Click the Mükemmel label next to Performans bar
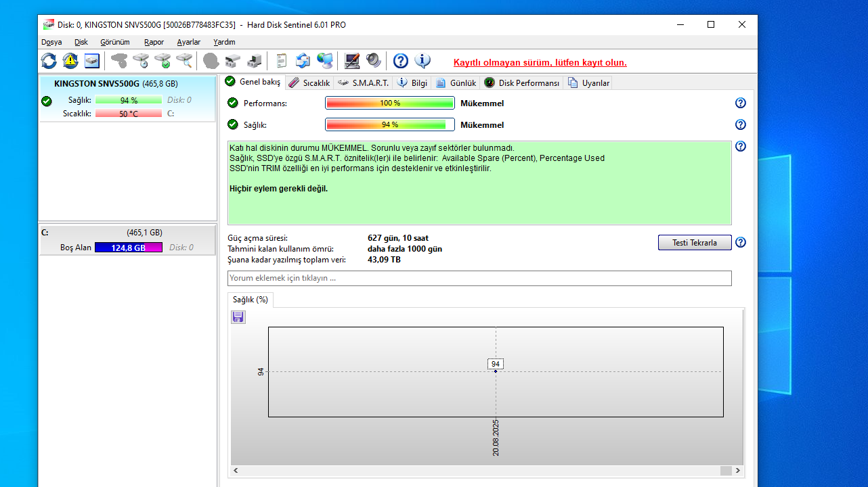 [x=482, y=103]
